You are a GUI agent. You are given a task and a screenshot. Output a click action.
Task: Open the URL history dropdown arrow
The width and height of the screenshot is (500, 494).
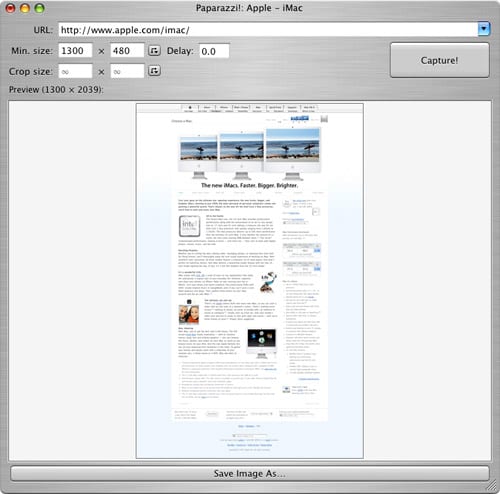484,29
